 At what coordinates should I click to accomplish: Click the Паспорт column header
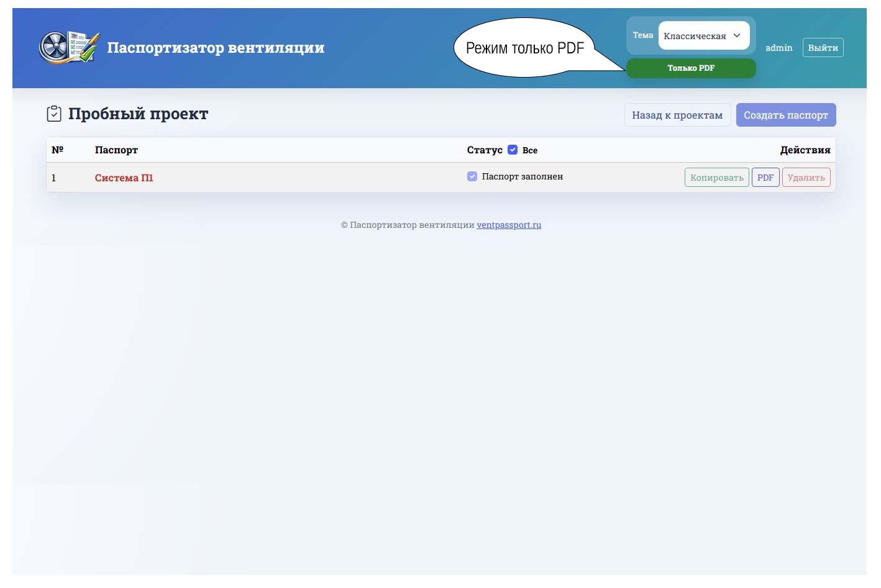pos(116,150)
